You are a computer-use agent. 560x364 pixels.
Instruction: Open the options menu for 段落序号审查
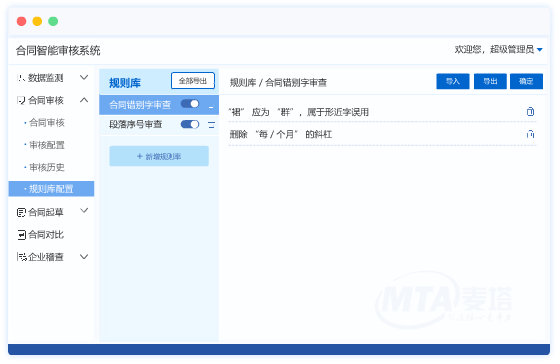[211, 125]
